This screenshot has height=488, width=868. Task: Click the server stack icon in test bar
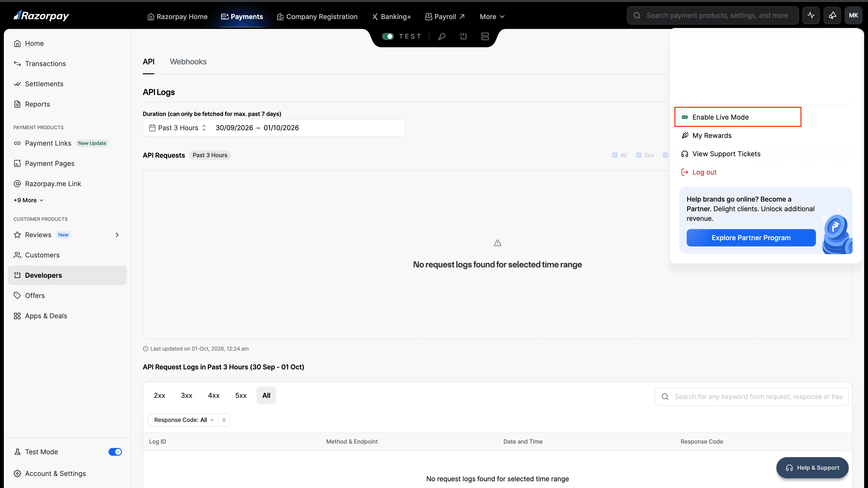coord(485,36)
